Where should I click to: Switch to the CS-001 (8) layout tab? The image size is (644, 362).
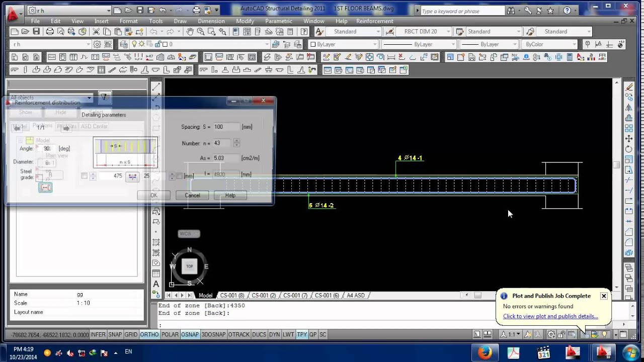coord(232,295)
